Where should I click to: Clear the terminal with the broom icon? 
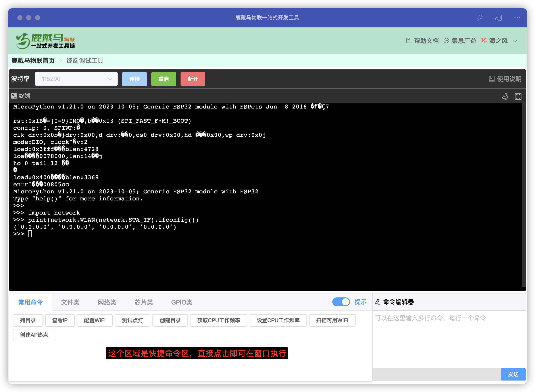coord(505,96)
